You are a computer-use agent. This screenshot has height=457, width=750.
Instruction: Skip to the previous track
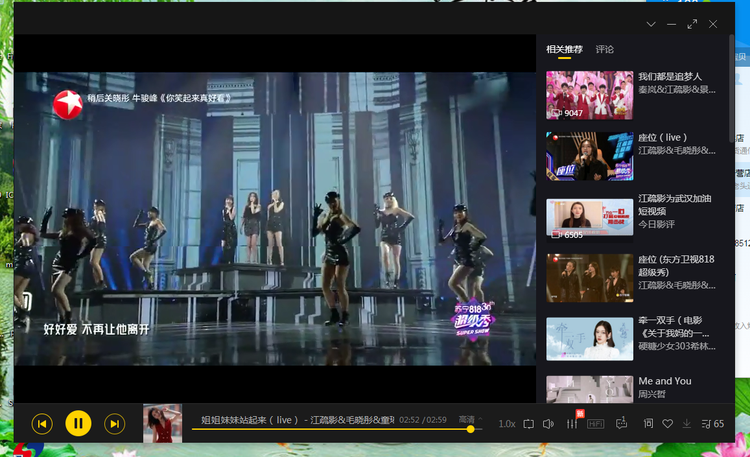click(42, 424)
